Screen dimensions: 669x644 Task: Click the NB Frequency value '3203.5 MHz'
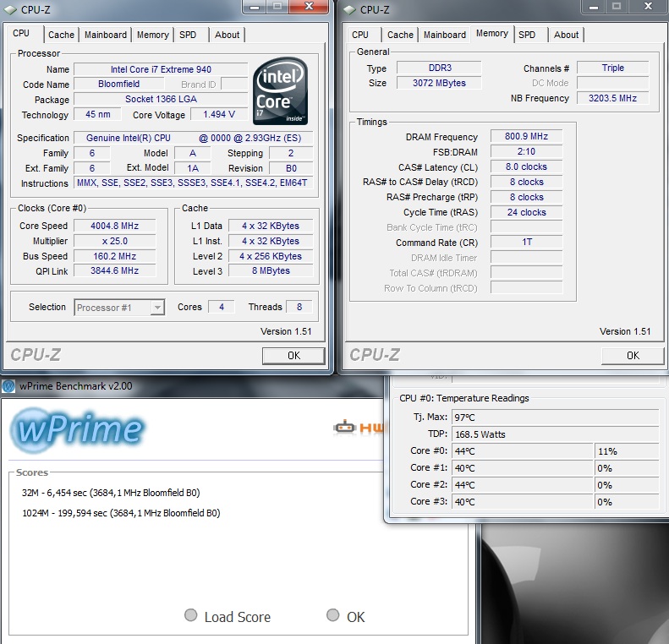click(x=613, y=98)
